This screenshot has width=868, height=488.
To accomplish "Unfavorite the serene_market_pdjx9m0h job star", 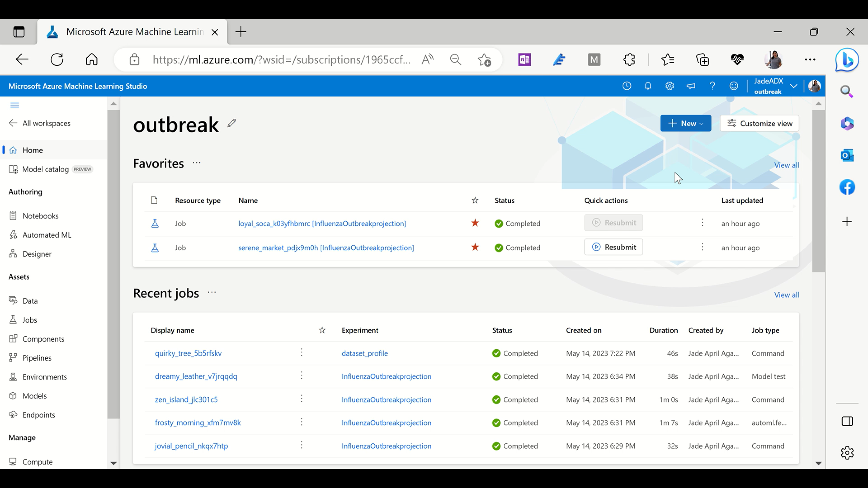I will point(475,248).
